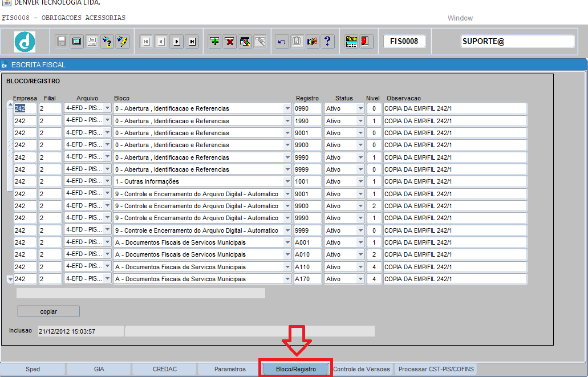Image resolution: width=588 pixels, height=377 pixels.
Task: Click the Registro field containing A110
Action: tap(307, 267)
